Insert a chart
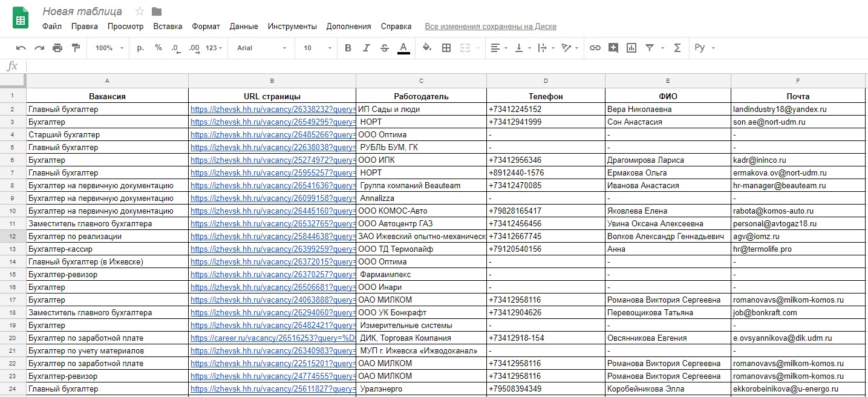 point(631,48)
